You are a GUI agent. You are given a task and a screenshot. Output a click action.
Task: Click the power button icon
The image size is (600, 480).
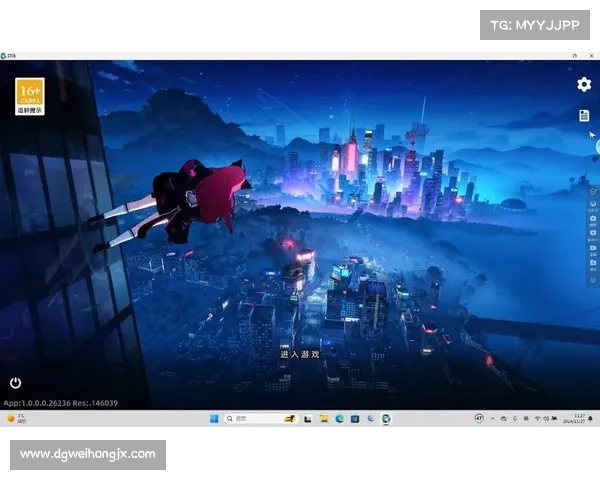point(16,383)
